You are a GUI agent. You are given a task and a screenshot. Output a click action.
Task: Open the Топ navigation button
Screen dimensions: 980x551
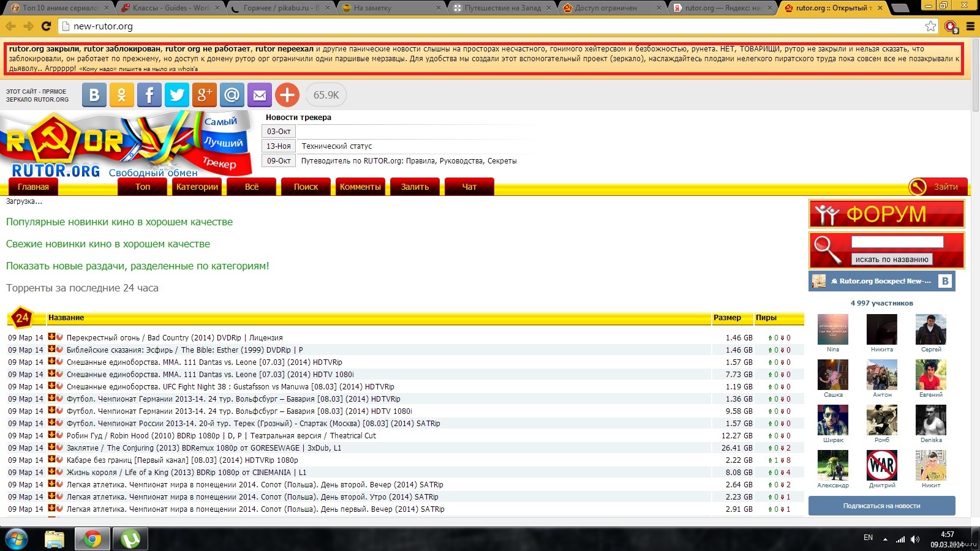(x=143, y=187)
